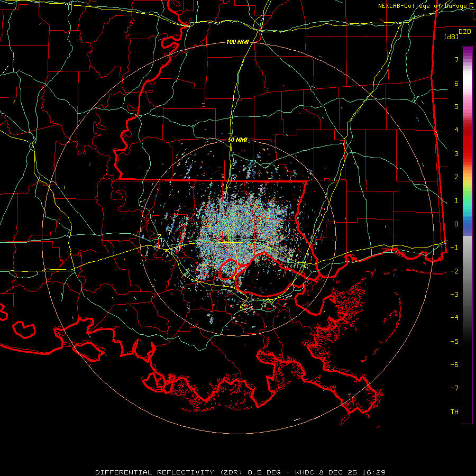Click the 100 NMI range ring label

pos(237,42)
